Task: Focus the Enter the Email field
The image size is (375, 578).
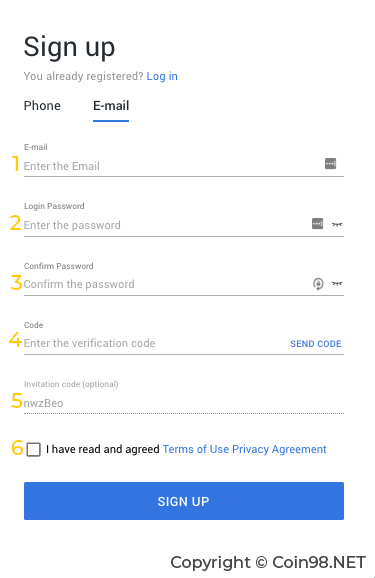Action: (x=173, y=166)
